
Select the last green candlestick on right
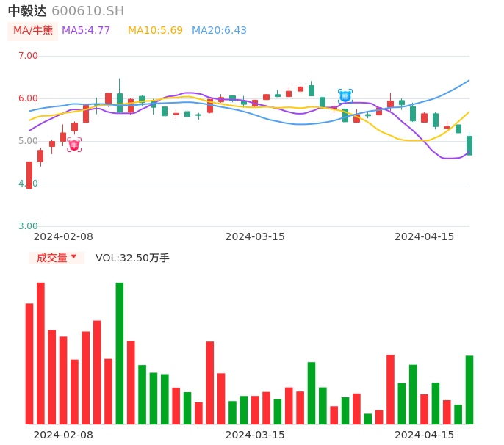click(469, 145)
